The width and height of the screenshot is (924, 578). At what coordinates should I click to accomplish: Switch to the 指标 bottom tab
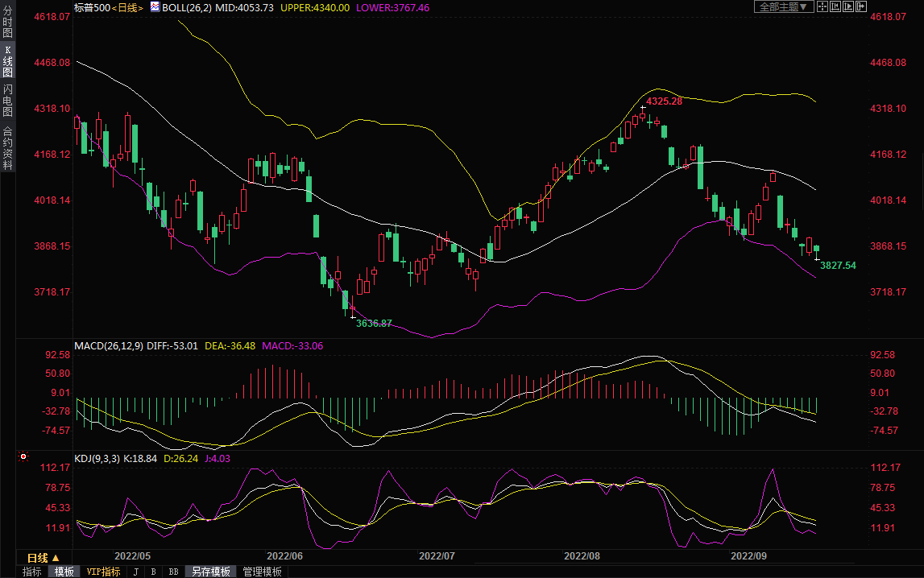tap(32, 572)
